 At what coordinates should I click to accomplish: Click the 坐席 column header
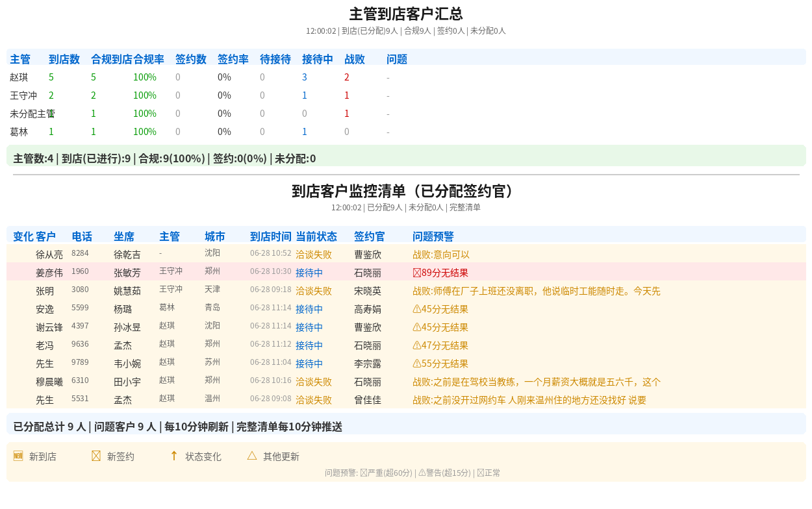(x=124, y=236)
